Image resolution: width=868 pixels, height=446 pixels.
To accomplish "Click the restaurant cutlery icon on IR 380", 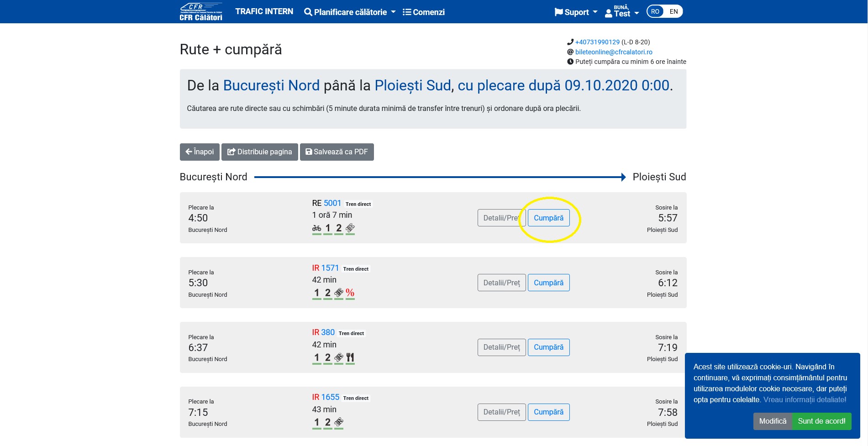I will tap(350, 358).
